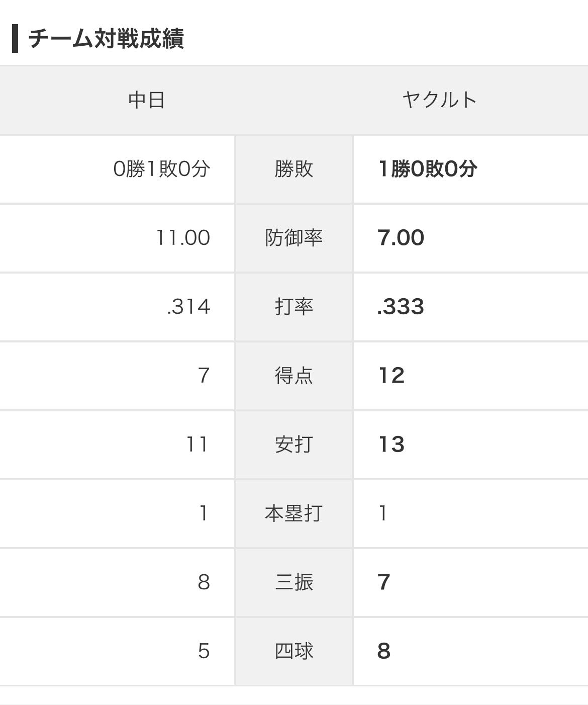Click the 防御率 row label
The height and width of the screenshot is (705, 588).
(x=293, y=238)
